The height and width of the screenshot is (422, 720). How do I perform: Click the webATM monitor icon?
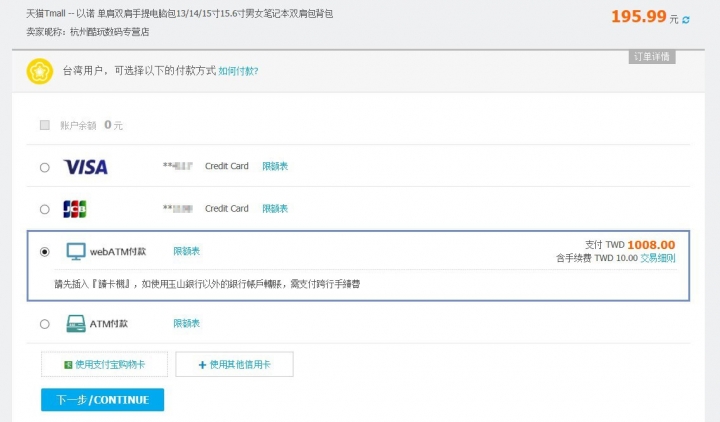pos(76,252)
